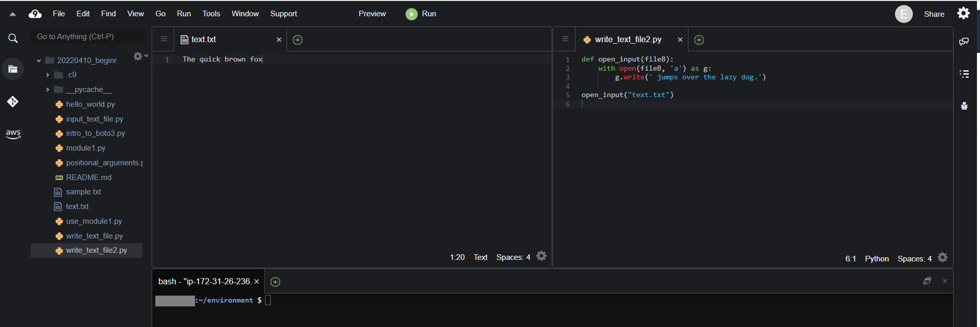The height and width of the screenshot is (327, 980).
Task: Close the bash terminal tab
Action: click(x=256, y=281)
